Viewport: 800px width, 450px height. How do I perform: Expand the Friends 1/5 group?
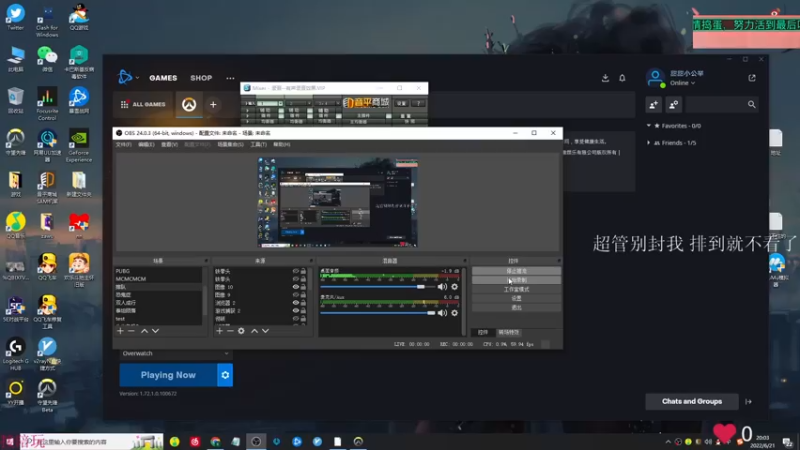tap(649, 143)
